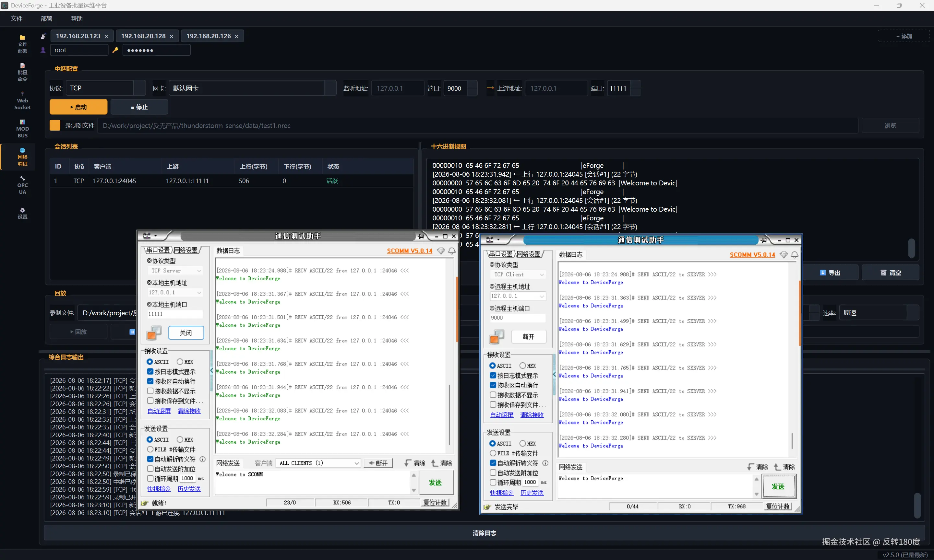Click the diamond icon in right SCOMM window
The height and width of the screenshot is (560, 934).
784,255
